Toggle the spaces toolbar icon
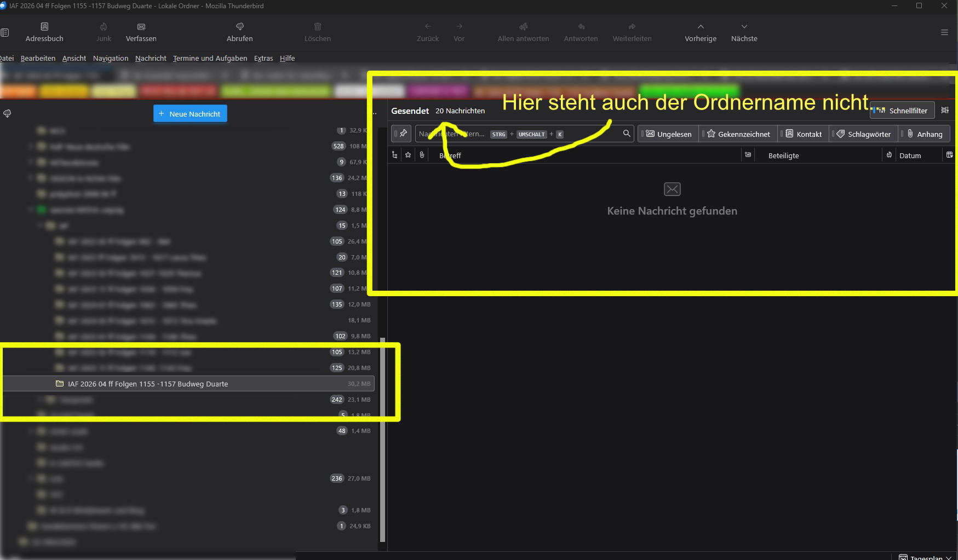The width and height of the screenshot is (958, 560). pos(5,32)
